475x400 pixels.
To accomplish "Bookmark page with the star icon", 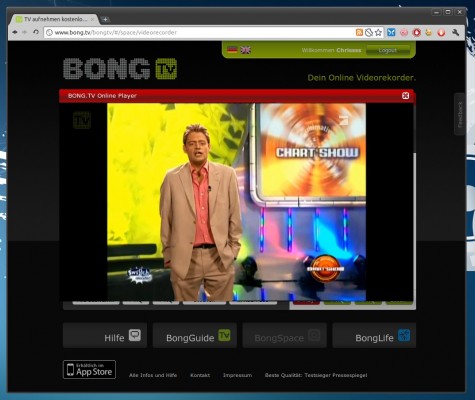I will 378,32.
